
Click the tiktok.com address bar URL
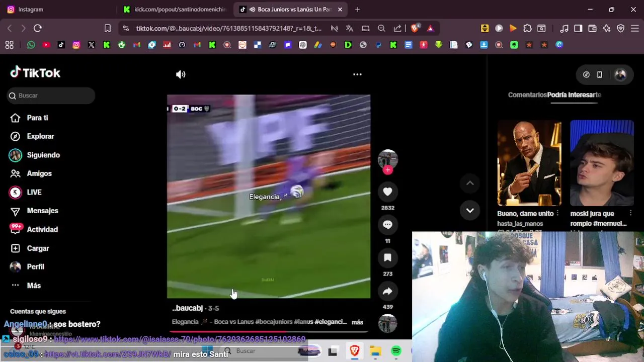tap(228, 29)
